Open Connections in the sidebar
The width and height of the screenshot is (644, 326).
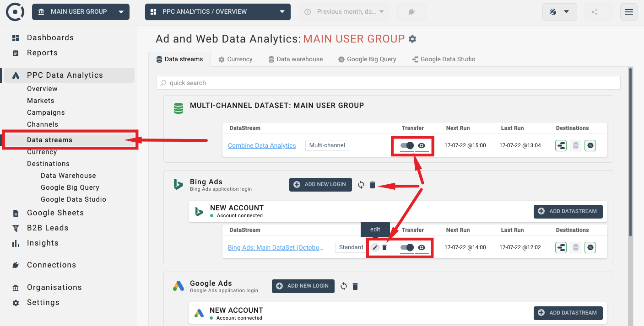tap(51, 265)
